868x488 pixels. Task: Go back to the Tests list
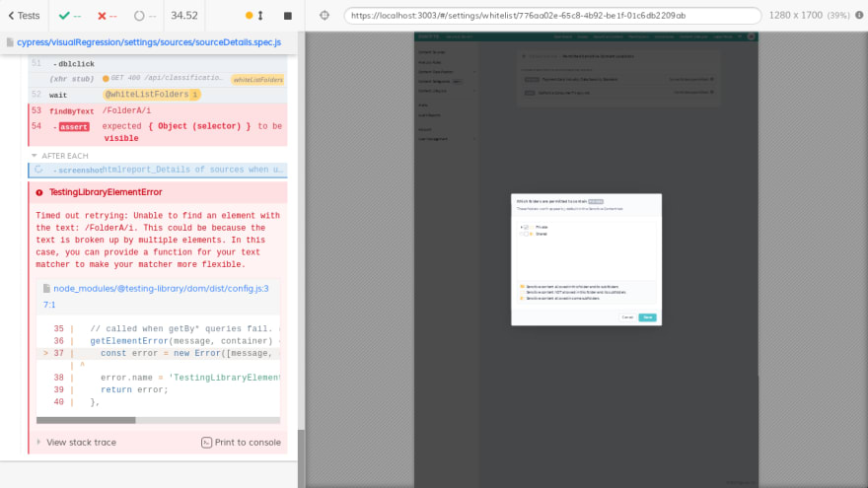coord(24,16)
